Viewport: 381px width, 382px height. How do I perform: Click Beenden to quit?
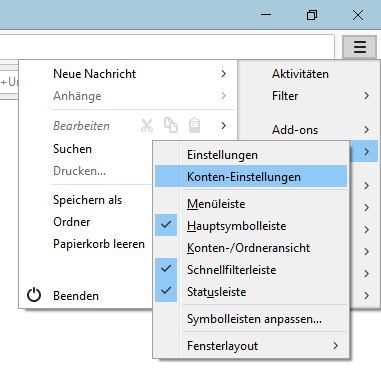76,296
